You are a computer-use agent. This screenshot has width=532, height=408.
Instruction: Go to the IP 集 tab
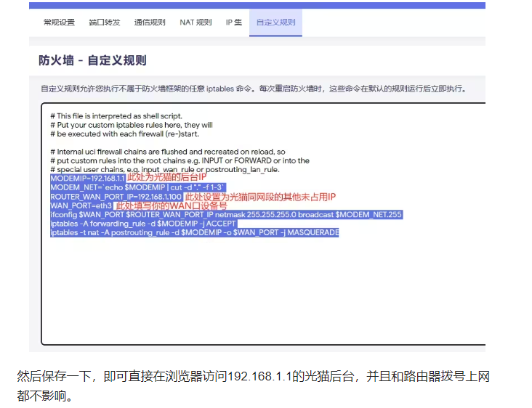tap(233, 23)
